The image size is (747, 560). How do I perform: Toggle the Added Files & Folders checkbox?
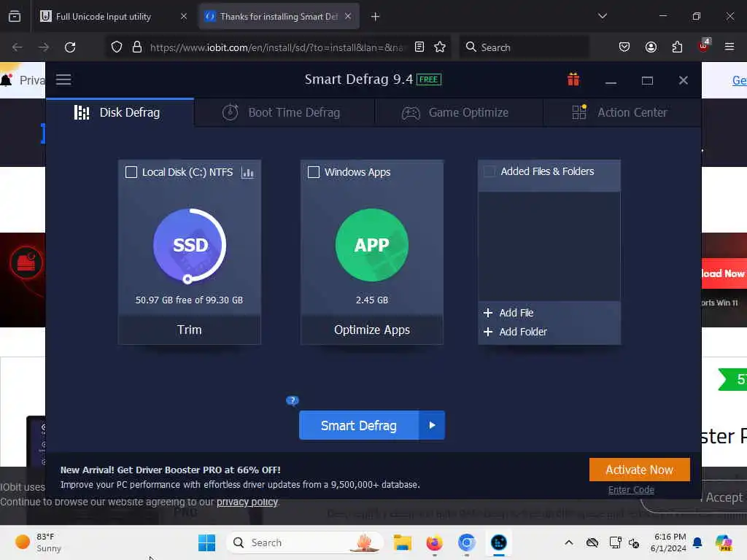coord(489,171)
